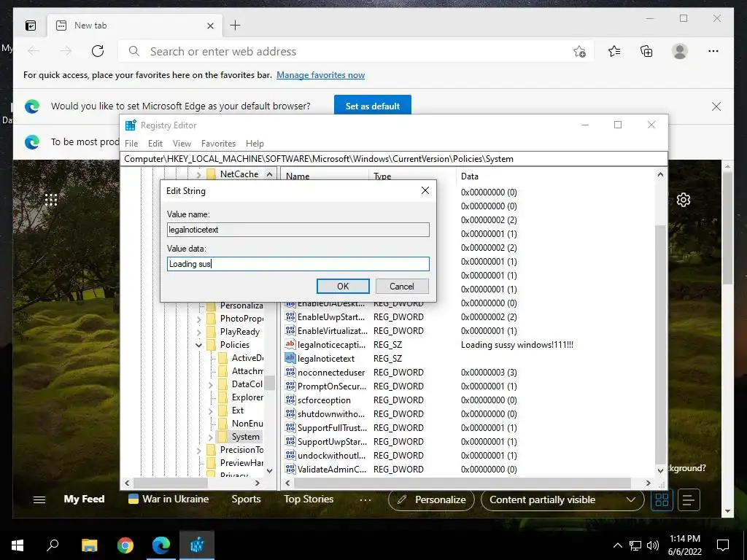Open Registry Editor Favorites menu
Screen dimensions: 747x560
pyautogui.click(x=218, y=144)
